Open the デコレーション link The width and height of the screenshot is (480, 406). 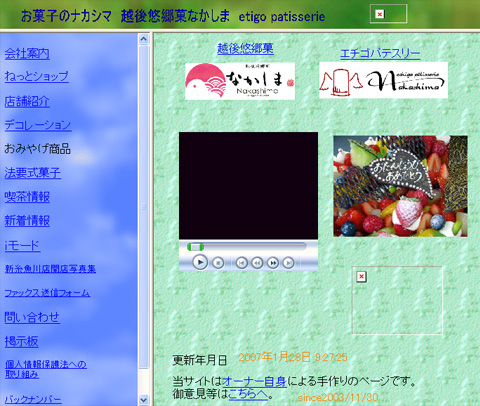(38, 125)
